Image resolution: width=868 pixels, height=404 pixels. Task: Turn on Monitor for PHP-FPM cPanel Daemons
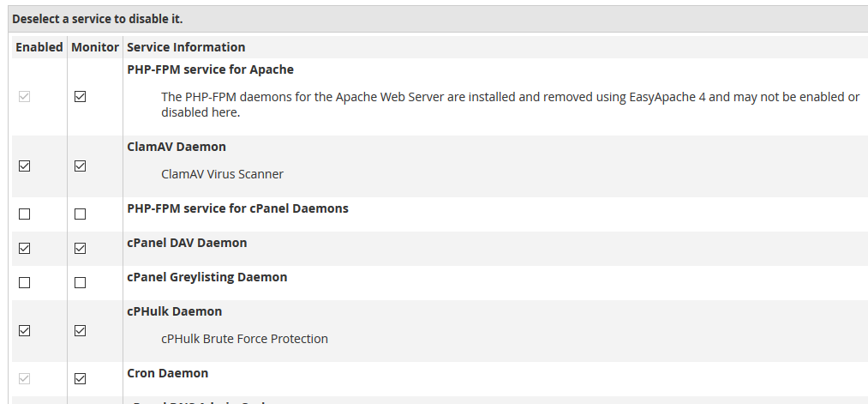[81, 214]
